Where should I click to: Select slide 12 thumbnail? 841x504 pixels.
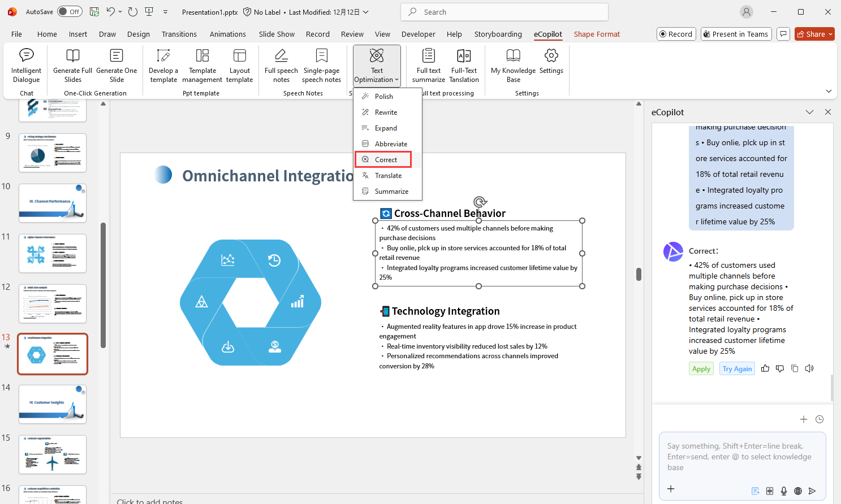53,303
